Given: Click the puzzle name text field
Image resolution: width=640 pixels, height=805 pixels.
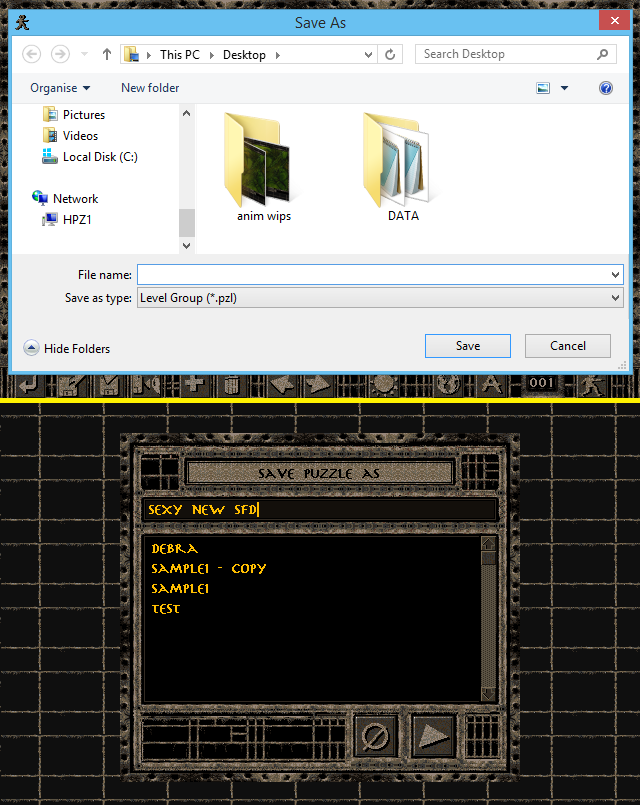Looking at the screenshot, I should tap(320, 510).
